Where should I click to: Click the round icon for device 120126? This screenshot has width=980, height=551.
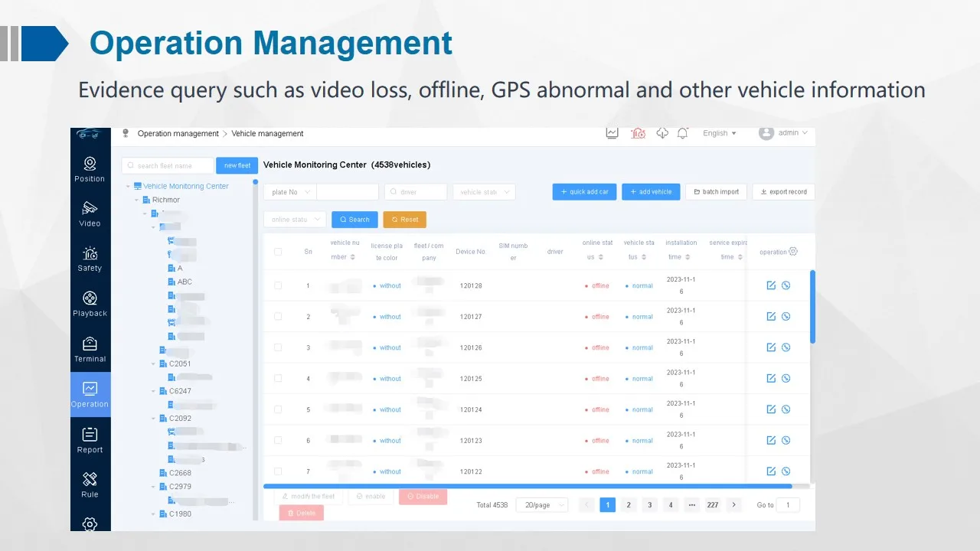786,347
